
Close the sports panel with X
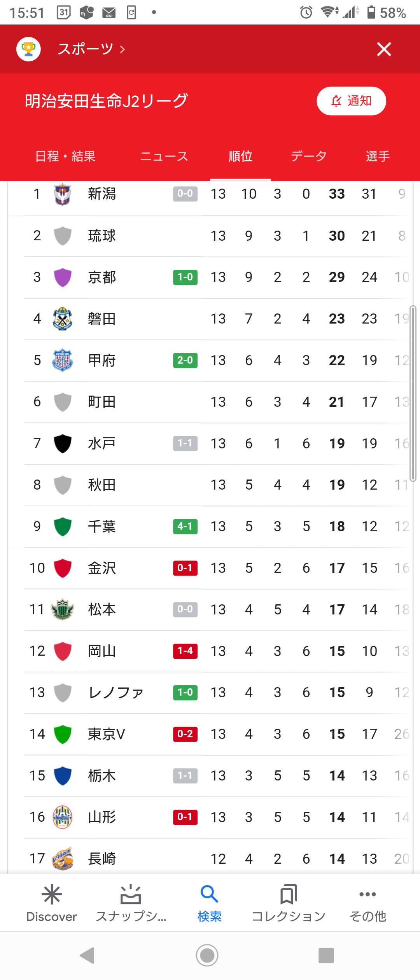tap(384, 49)
